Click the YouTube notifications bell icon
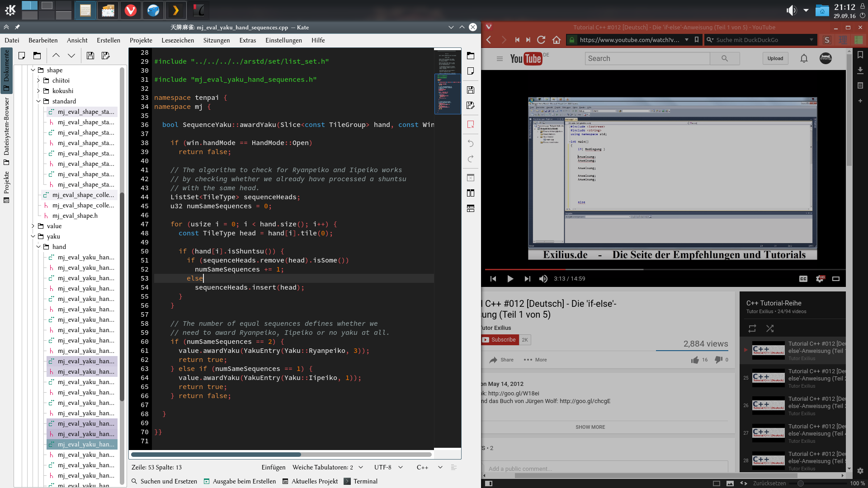 pos(804,58)
